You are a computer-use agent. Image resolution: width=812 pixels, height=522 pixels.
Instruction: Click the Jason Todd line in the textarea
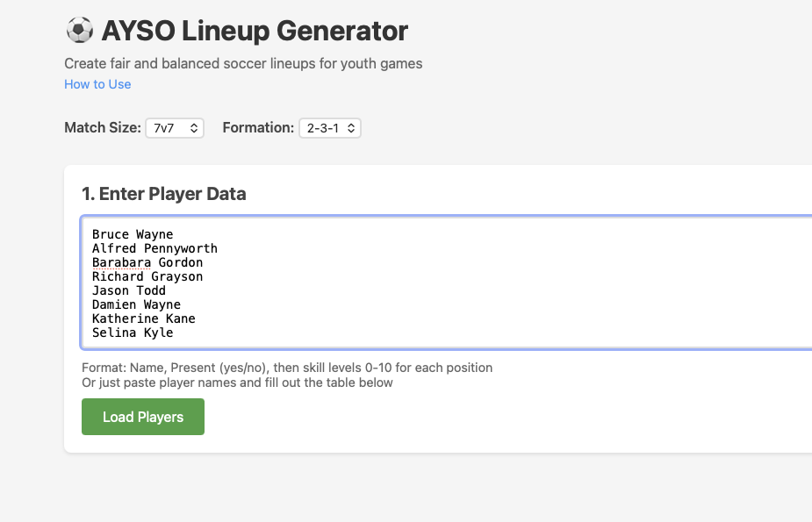(128, 290)
